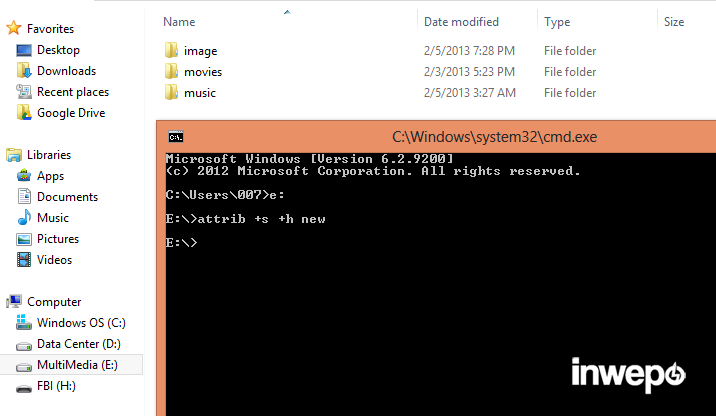Open the Pictures library label
The height and width of the screenshot is (416, 716).
coord(58,239)
